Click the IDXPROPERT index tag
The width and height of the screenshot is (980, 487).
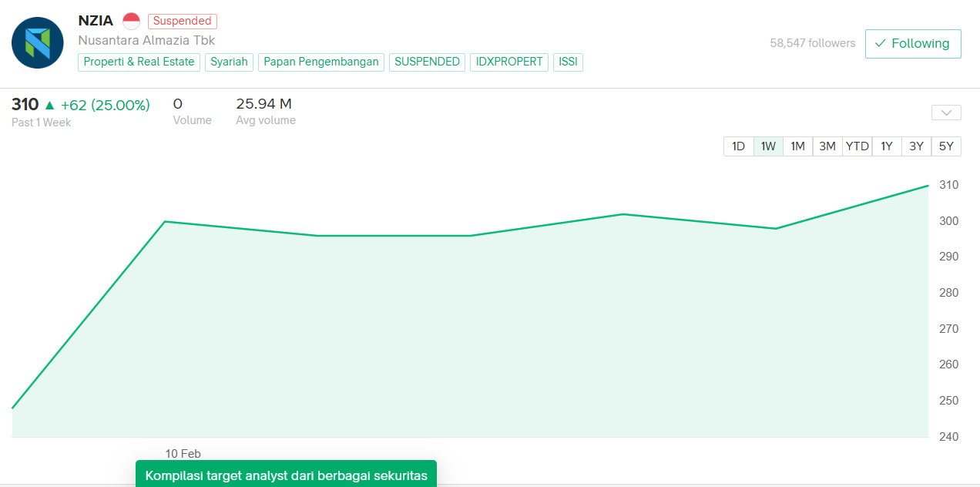click(509, 62)
